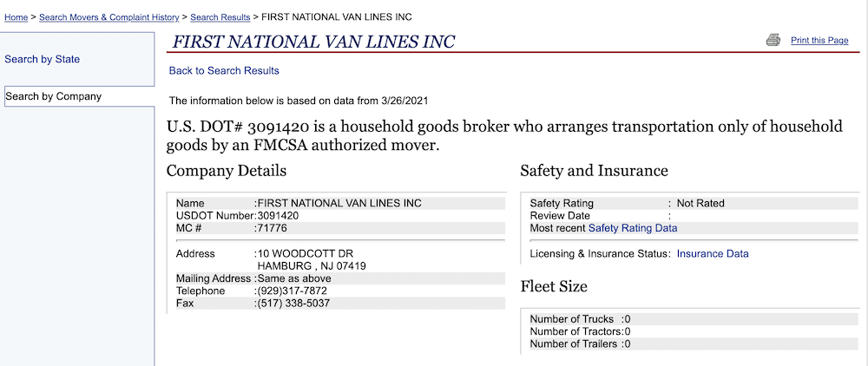
Task: Click the MC # value 71776
Action: (x=272, y=228)
